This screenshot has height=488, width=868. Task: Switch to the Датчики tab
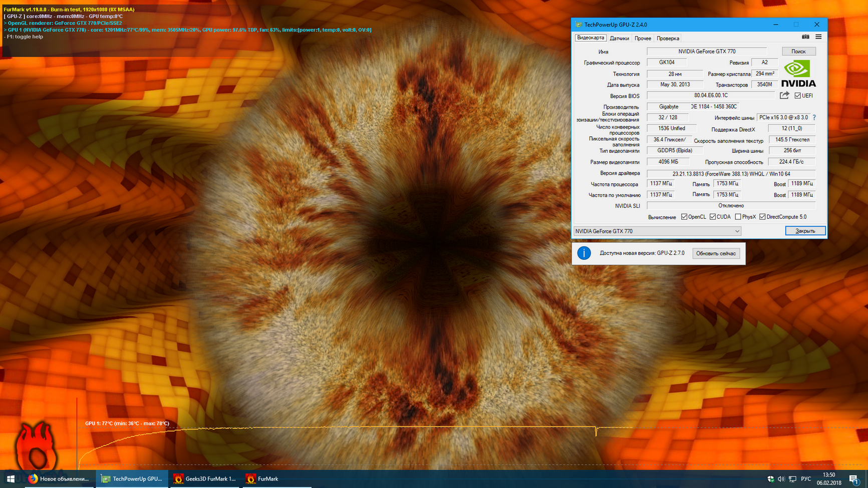coord(619,38)
